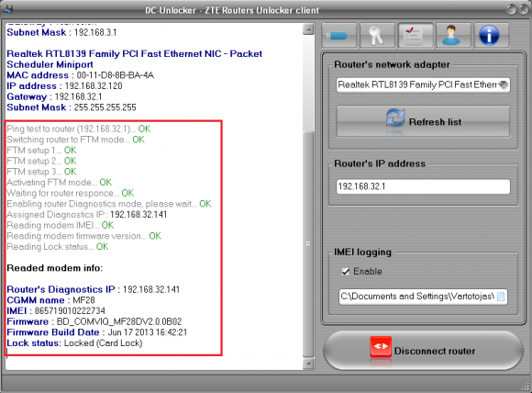Open the user account tab
532x393 pixels.
tap(453, 35)
